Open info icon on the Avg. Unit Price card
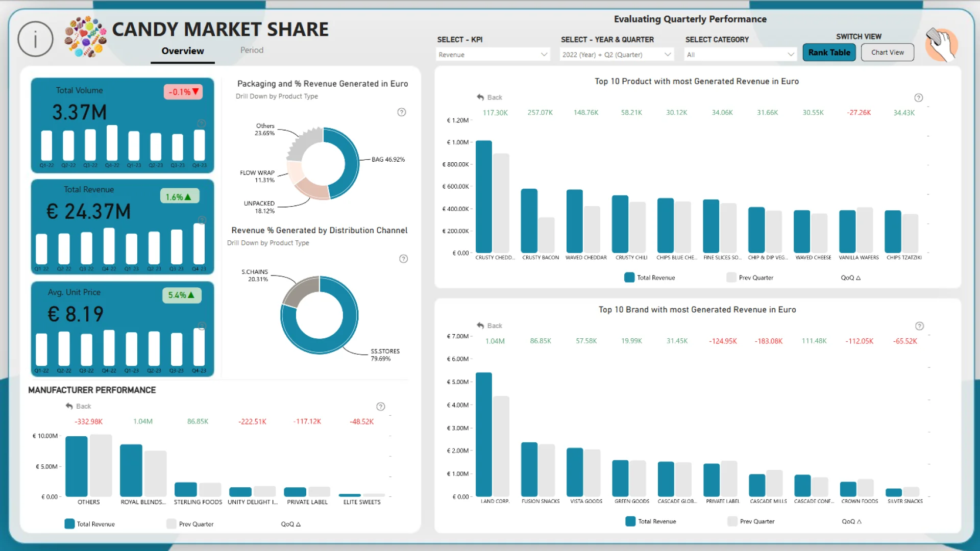Screen dimensions: 980x551 pyautogui.click(x=202, y=325)
